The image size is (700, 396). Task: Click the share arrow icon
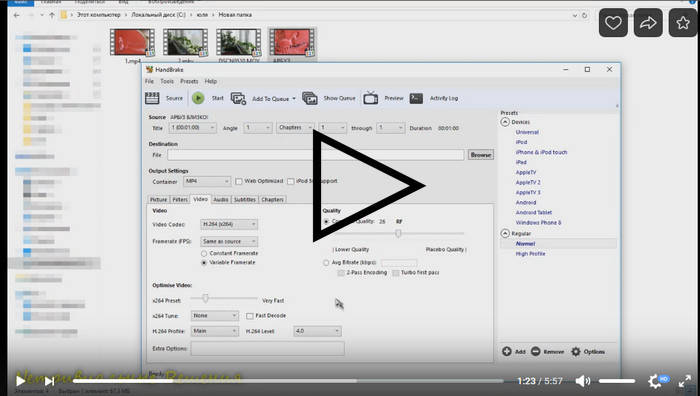648,22
